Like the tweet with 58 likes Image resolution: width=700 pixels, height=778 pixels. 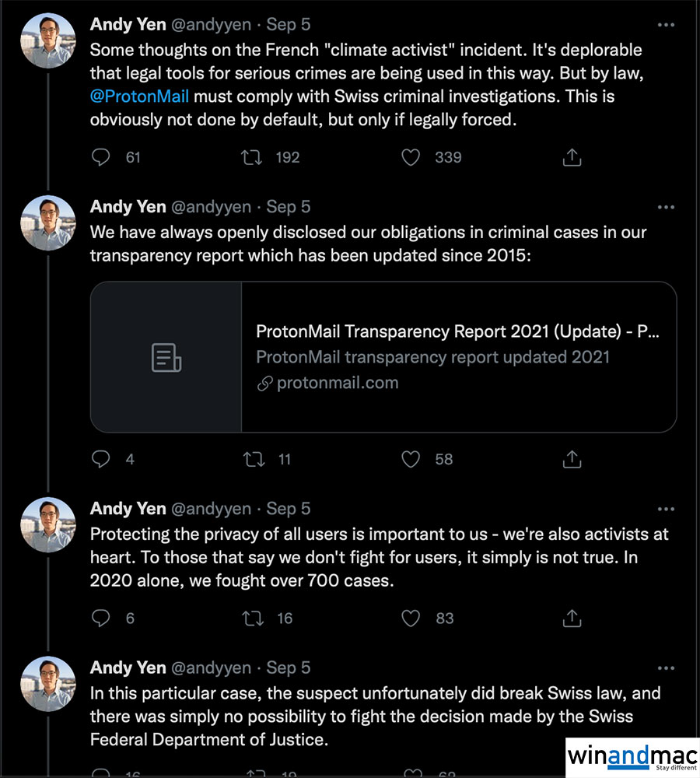[411, 459]
